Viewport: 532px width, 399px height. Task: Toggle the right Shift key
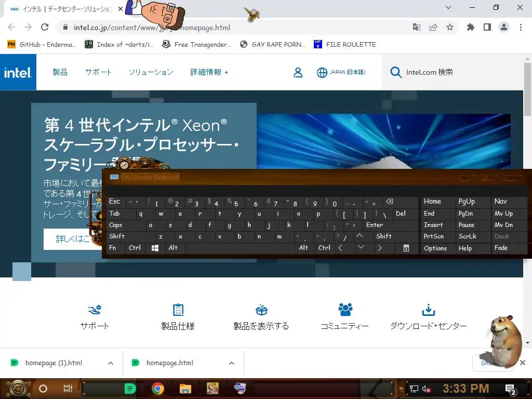[x=395, y=236]
